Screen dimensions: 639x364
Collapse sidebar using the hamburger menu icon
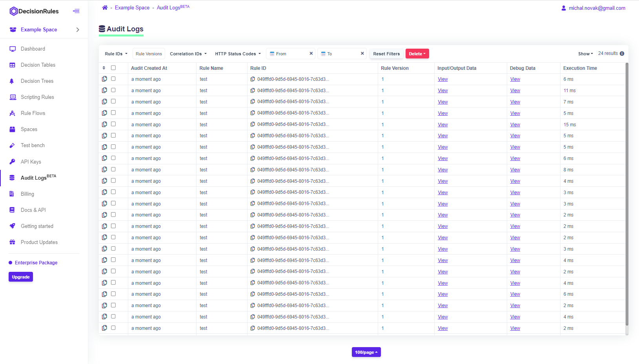click(76, 11)
